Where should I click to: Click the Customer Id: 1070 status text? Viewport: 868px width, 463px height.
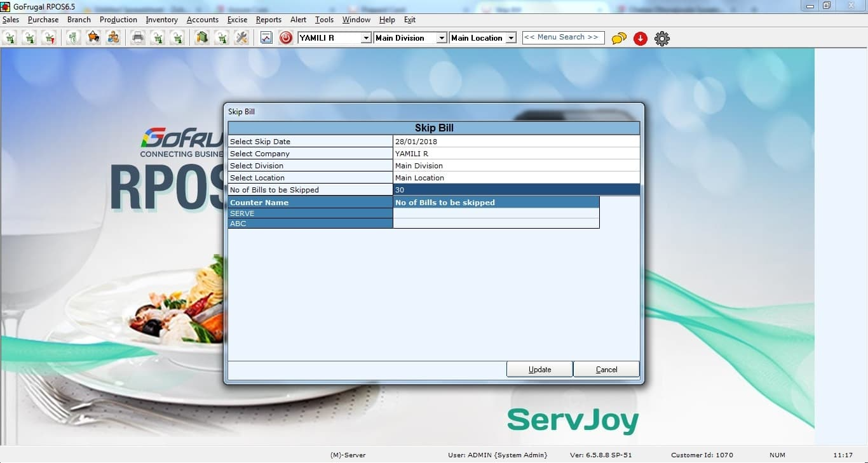coord(702,455)
